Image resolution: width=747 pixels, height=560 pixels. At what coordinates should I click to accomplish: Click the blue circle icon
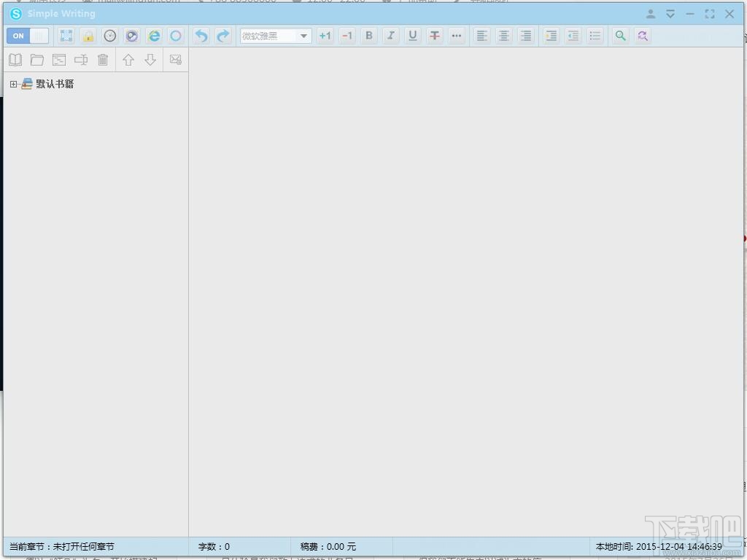[x=176, y=36]
